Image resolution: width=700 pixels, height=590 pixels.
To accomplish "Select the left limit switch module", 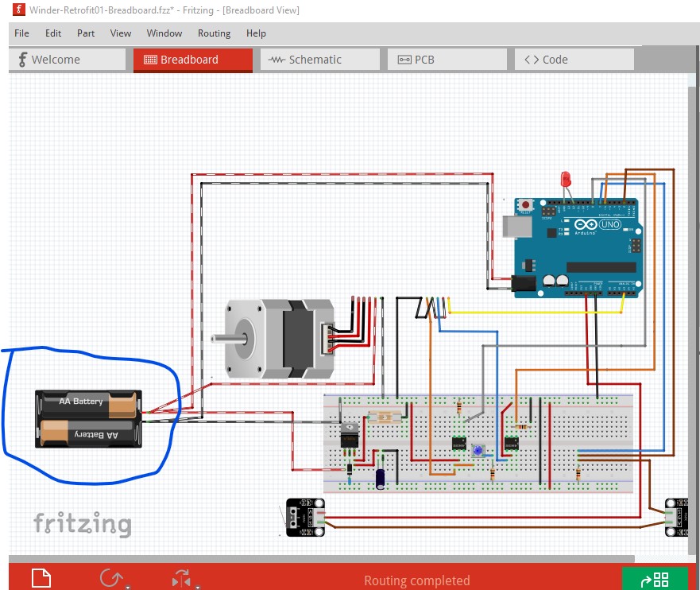I will click(305, 518).
